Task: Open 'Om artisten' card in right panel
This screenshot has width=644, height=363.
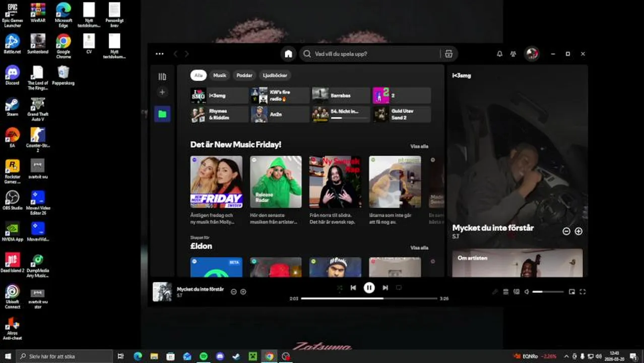Action: pyautogui.click(x=518, y=263)
